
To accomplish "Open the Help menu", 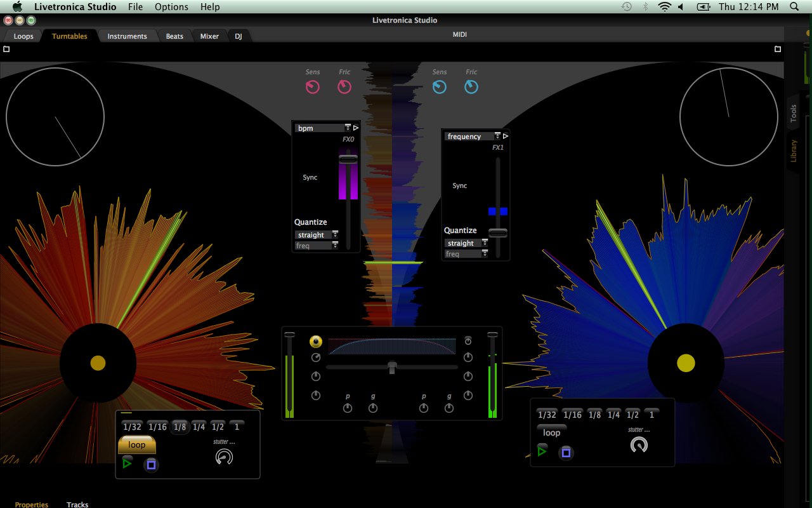I will (210, 7).
